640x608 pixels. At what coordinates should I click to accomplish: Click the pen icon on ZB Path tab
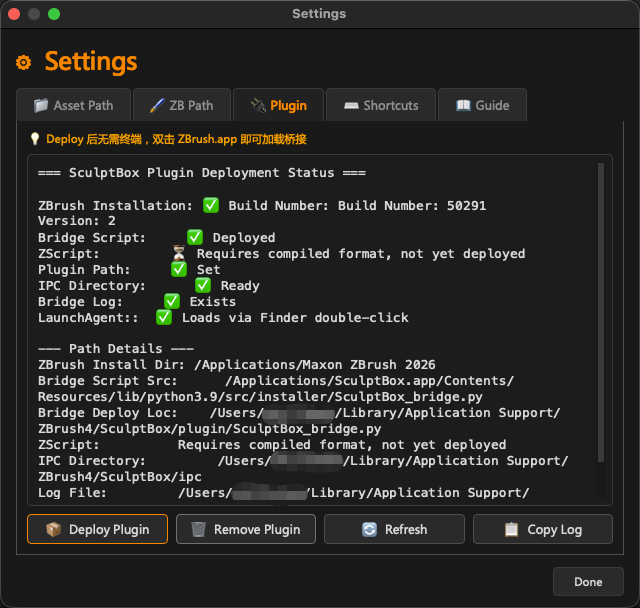click(x=157, y=105)
